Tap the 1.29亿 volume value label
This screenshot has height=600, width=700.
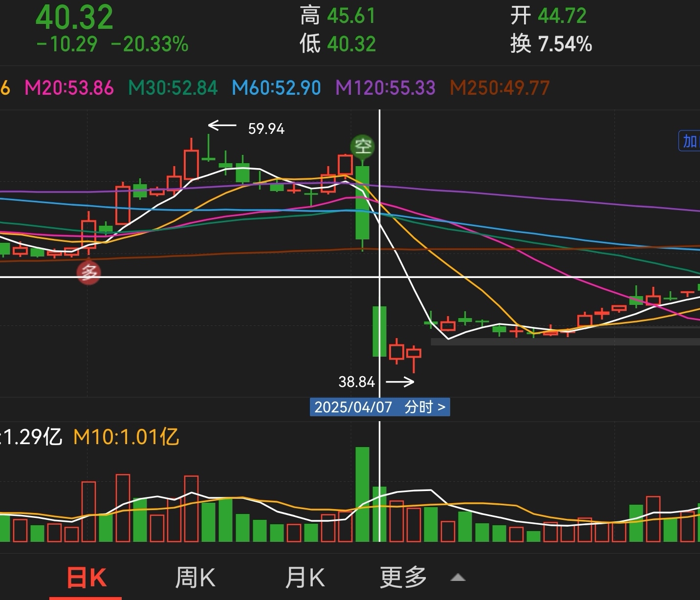tap(31, 437)
